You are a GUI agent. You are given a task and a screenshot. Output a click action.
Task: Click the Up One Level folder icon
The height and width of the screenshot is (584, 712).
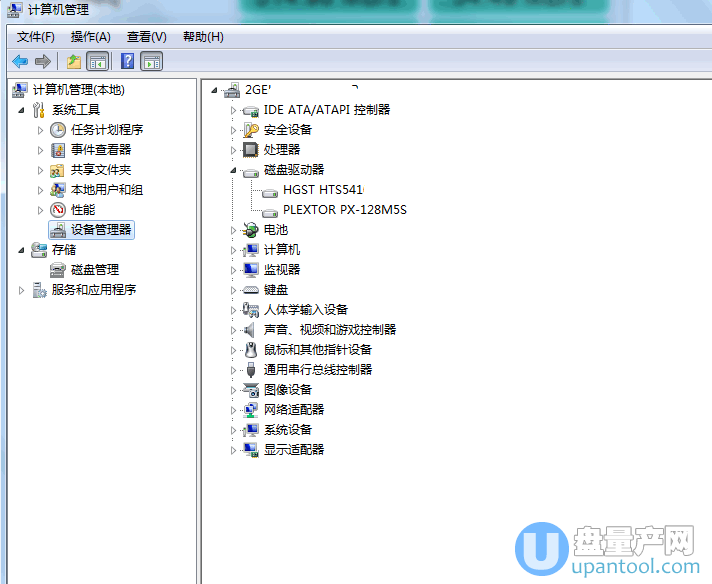(x=74, y=62)
